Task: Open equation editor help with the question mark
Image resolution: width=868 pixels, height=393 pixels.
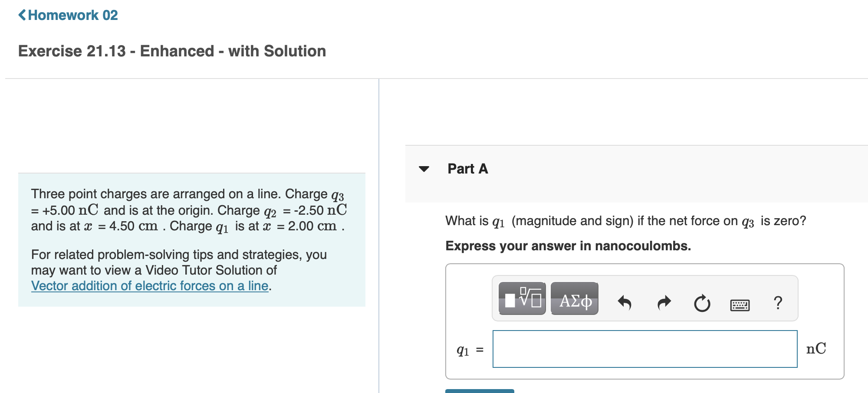Action: (x=778, y=303)
